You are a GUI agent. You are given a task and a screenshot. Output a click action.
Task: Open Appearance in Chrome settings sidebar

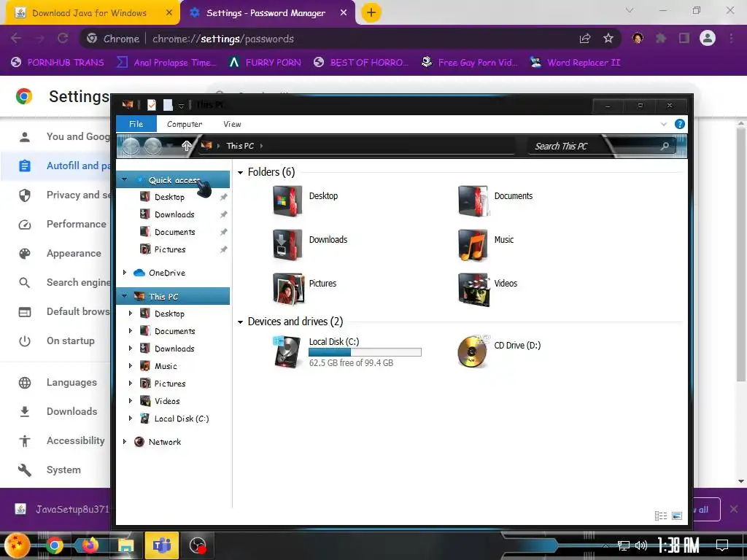[74, 253]
